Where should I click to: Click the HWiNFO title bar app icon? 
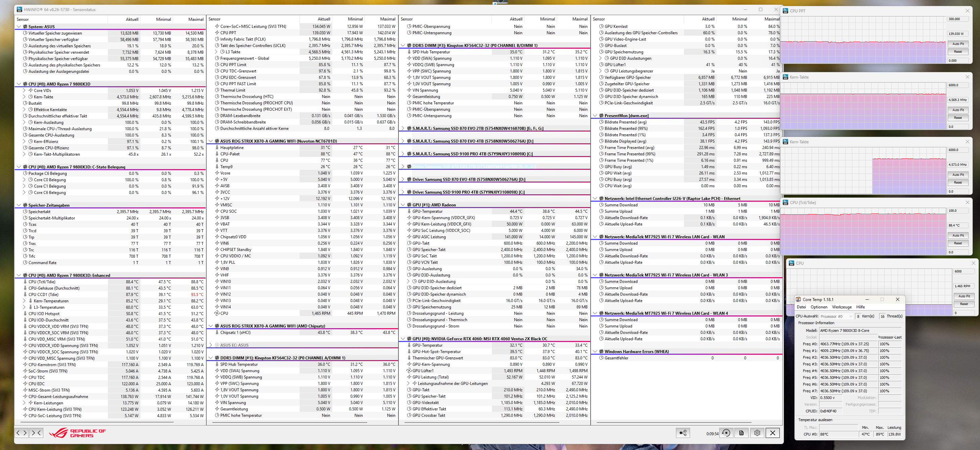pos(19,9)
